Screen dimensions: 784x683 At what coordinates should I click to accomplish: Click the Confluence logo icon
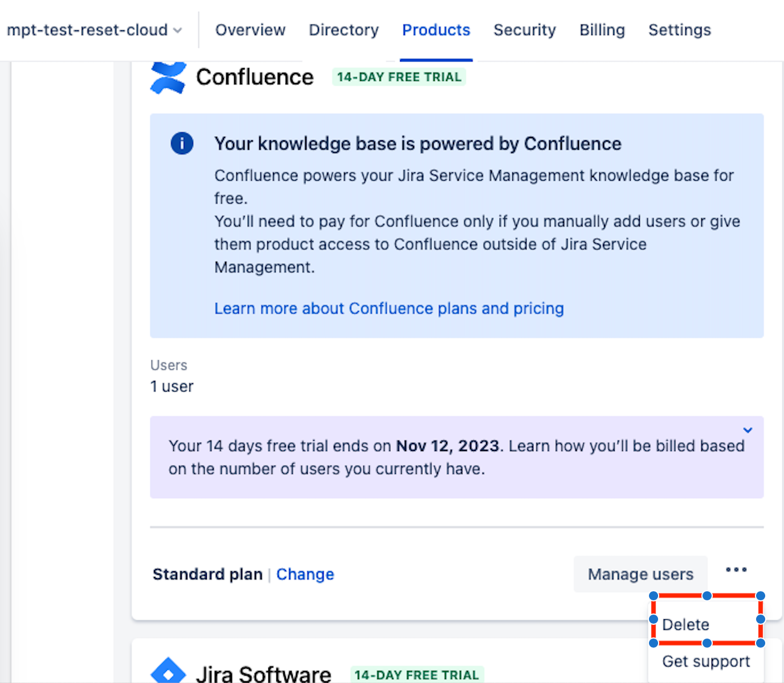[x=168, y=78]
